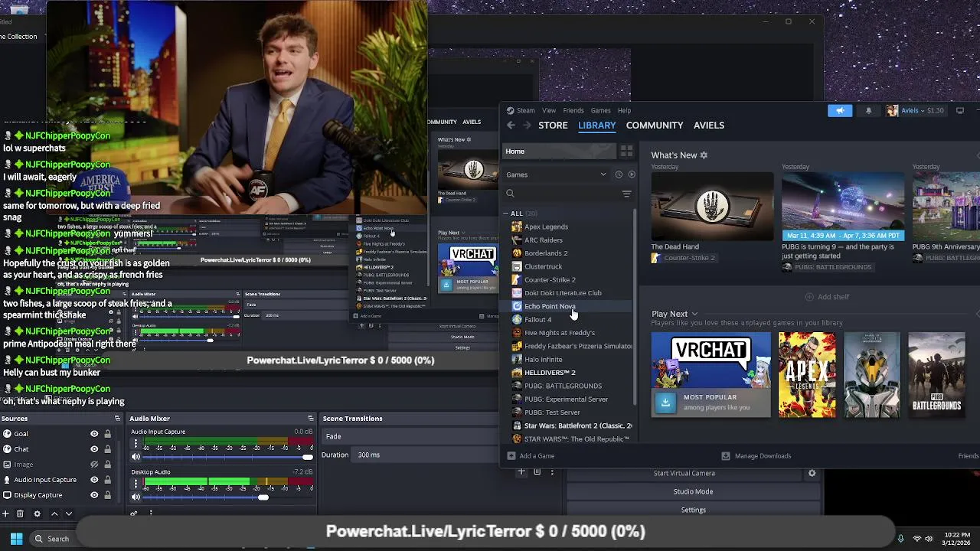Open the Steam announcements megaphone button
The image size is (980, 551).
tap(840, 110)
